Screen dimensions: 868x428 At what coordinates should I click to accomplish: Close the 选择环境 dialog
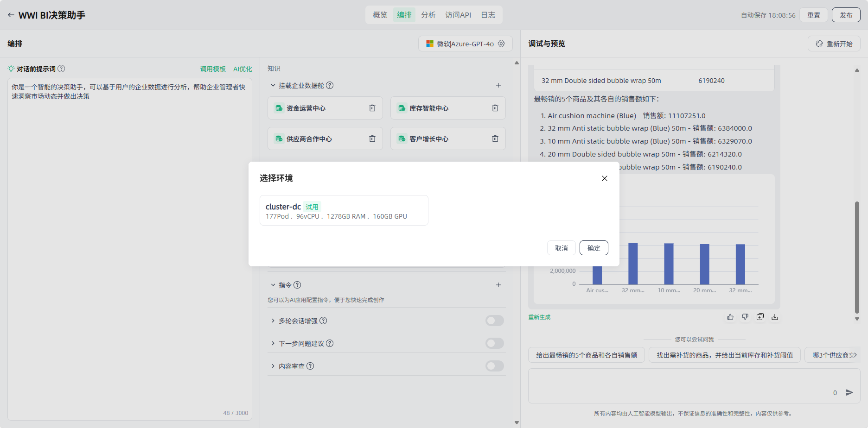(x=605, y=178)
